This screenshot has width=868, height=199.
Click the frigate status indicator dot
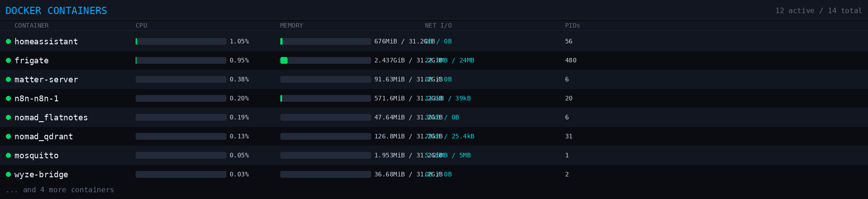point(8,61)
